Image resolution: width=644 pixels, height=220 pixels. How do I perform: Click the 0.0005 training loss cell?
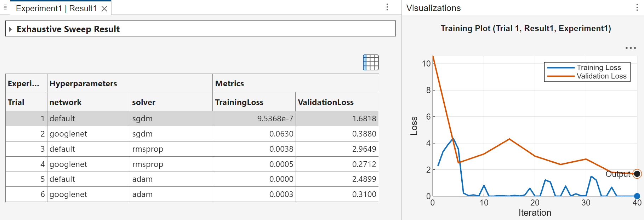[254, 164]
